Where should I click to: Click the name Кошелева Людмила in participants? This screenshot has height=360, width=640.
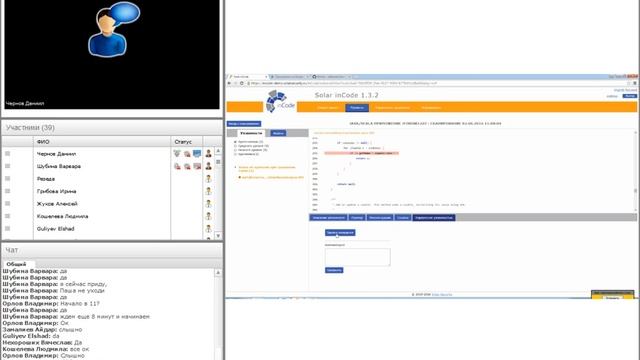[62, 216]
